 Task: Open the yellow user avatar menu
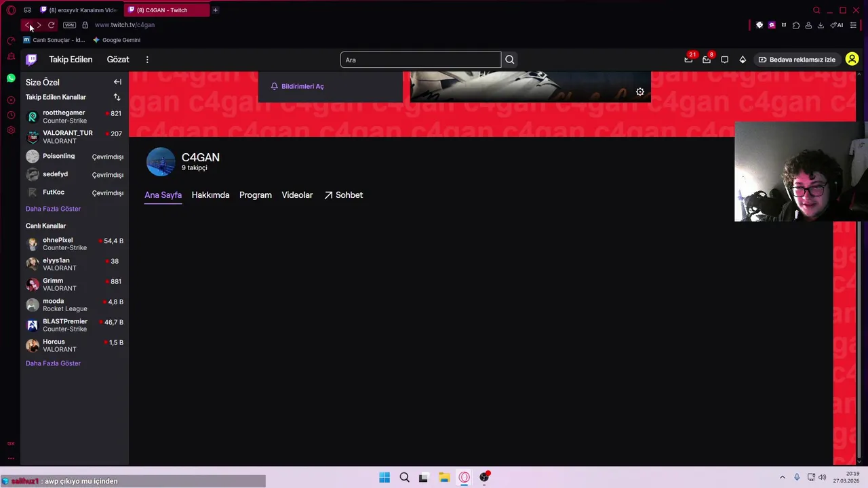(852, 60)
